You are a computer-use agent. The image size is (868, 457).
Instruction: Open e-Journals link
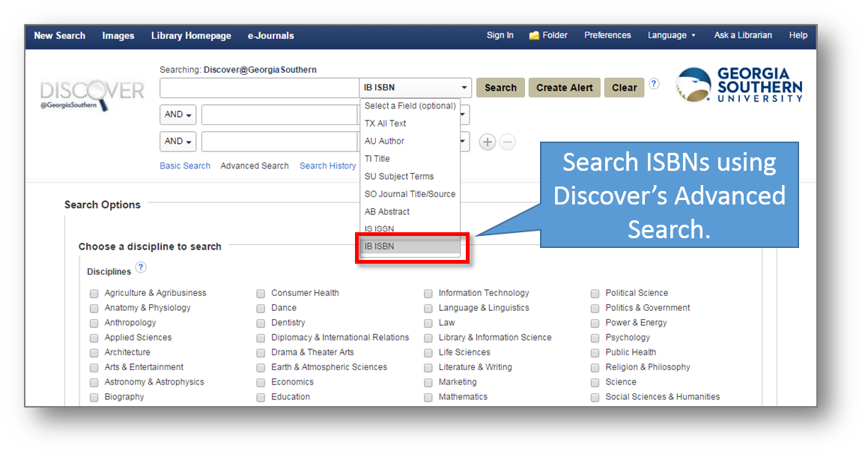270,35
